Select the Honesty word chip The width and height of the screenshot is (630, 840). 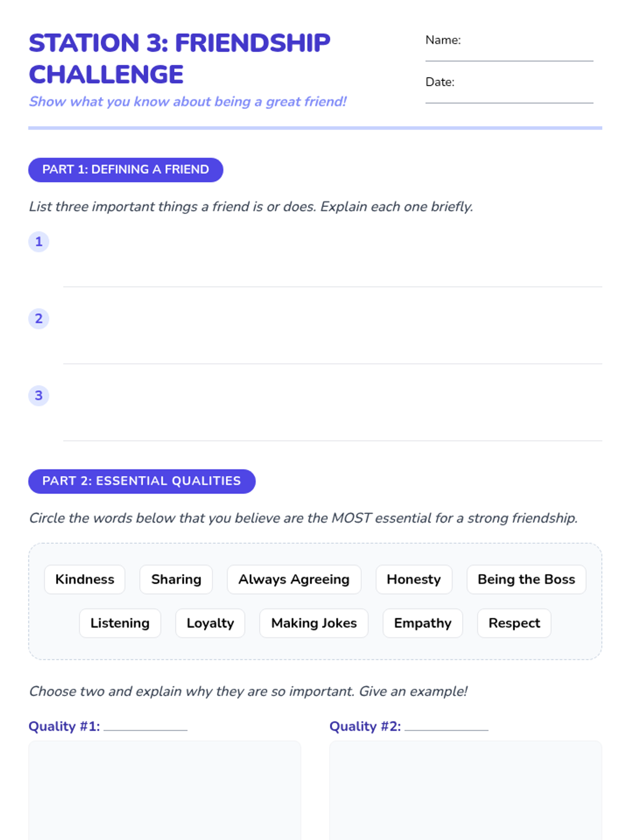tap(414, 579)
